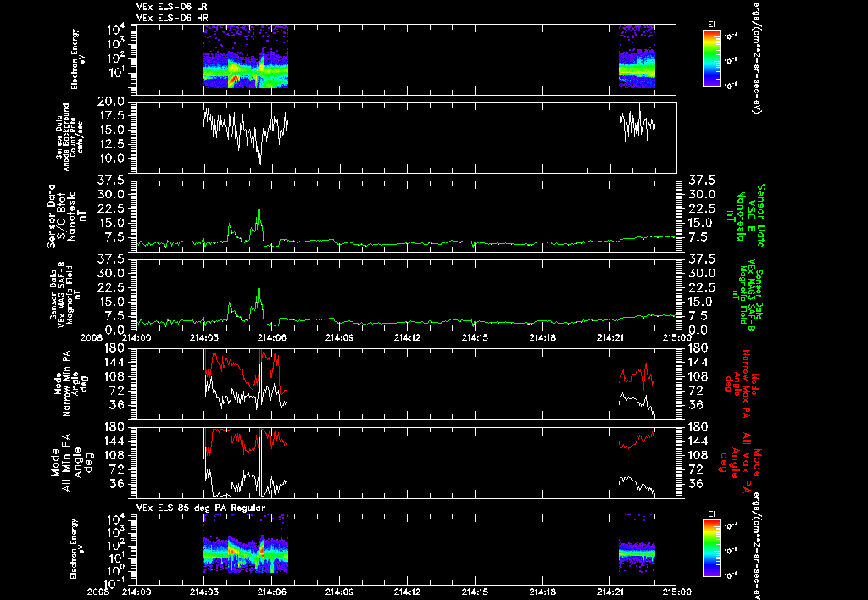The image size is (868, 600).
Task: Click the red "All Max PA Angle" label
Action: [739, 461]
